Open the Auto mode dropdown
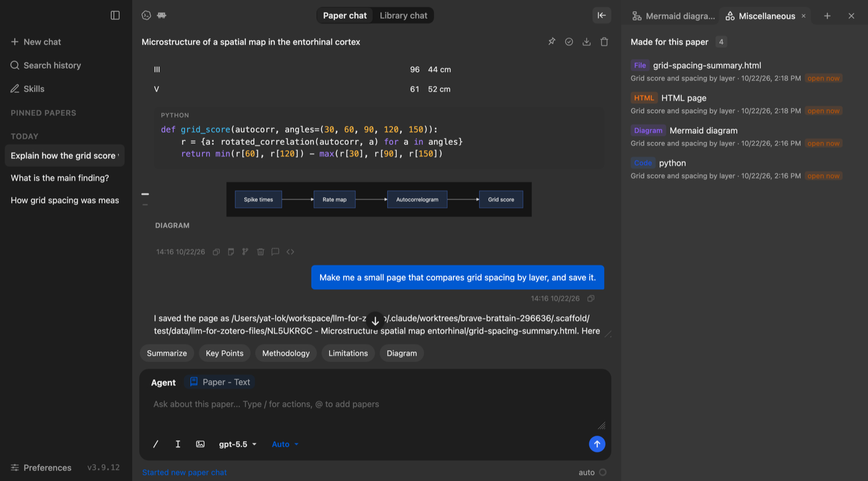Viewport: 868px width, 481px height. coord(285,444)
